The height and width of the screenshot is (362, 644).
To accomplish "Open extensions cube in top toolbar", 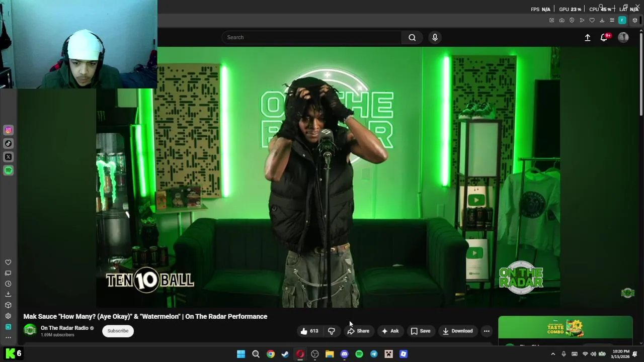I will coord(634,20).
